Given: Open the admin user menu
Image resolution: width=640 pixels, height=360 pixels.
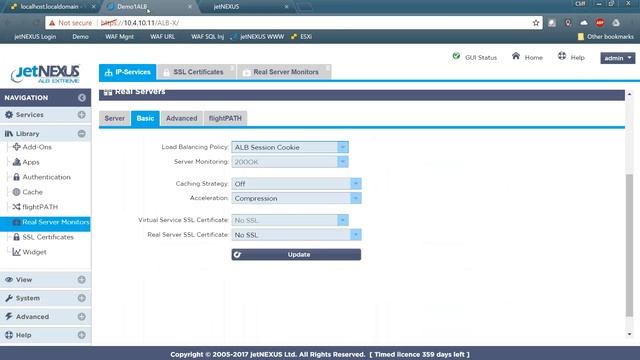Looking at the screenshot, I should (x=618, y=58).
